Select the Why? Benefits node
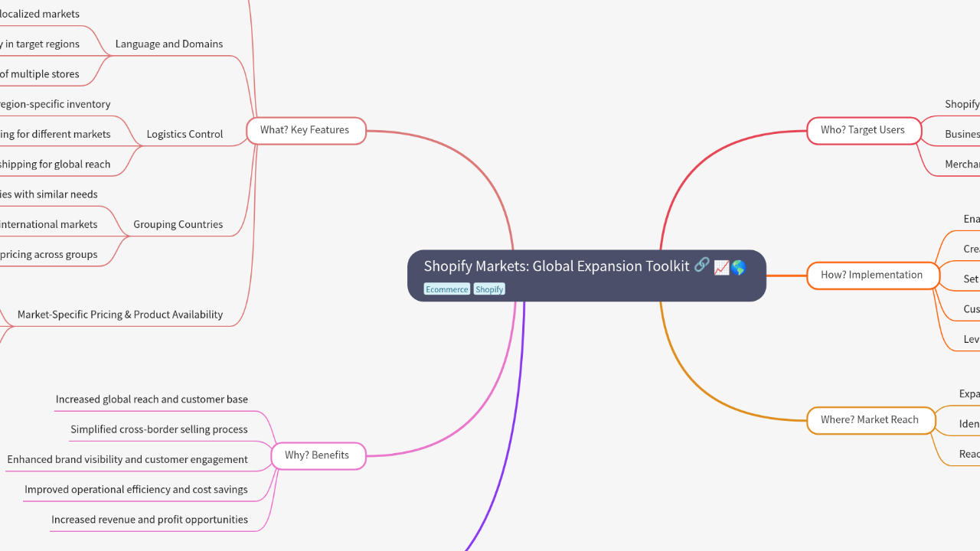Image resolution: width=980 pixels, height=551 pixels. coord(318,455)
